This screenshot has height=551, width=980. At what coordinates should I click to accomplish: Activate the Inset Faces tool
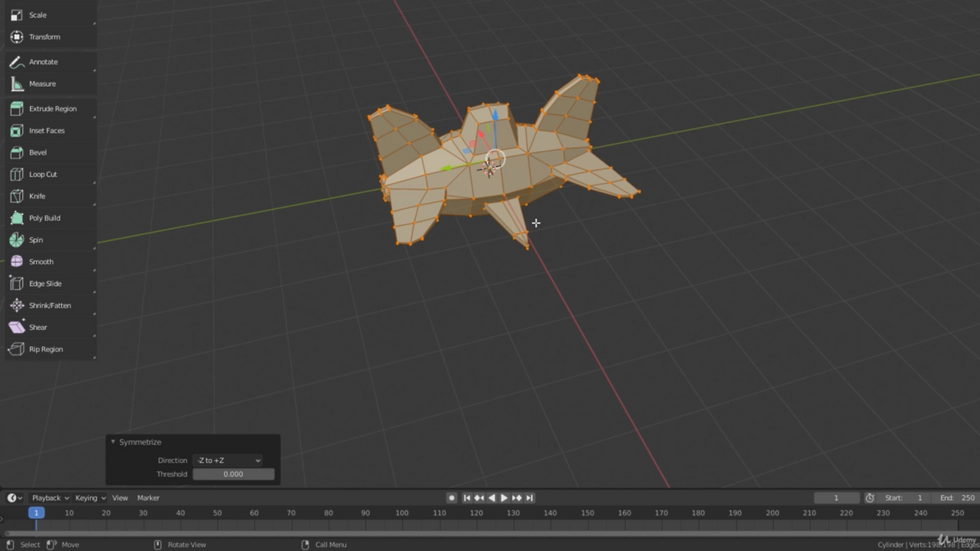(x=51, y=131)
